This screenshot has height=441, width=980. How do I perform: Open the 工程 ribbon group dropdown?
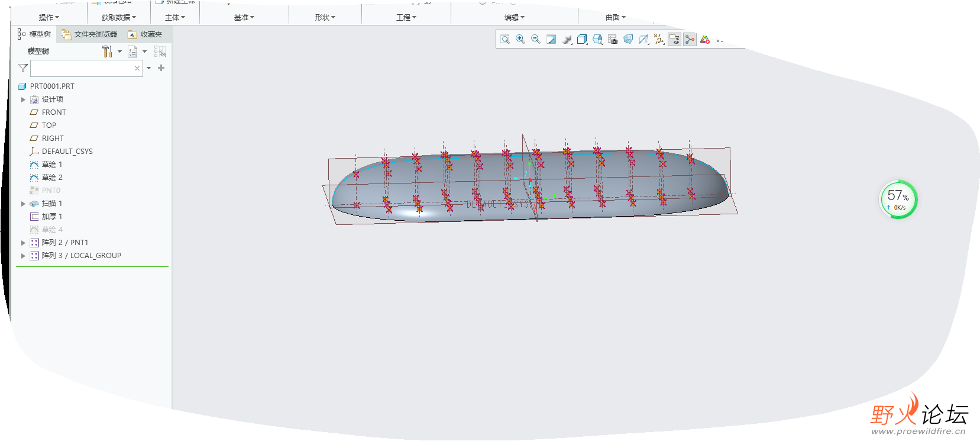(x=406, y=18)
